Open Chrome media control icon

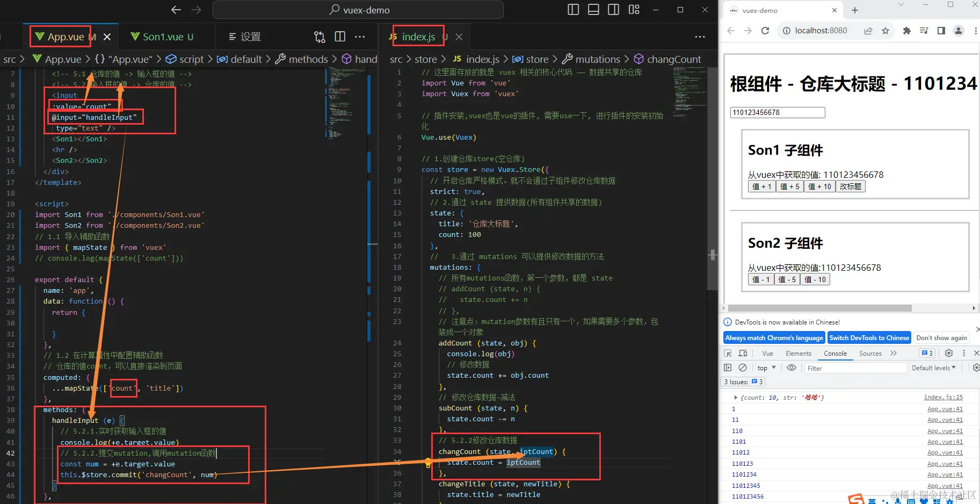(x=924, y=31)
